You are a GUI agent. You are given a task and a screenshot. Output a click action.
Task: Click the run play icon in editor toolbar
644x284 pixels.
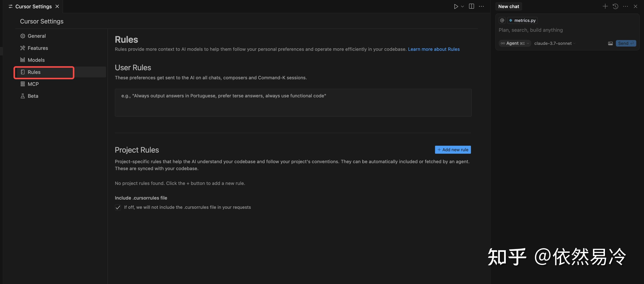click(x=456, y=7)
